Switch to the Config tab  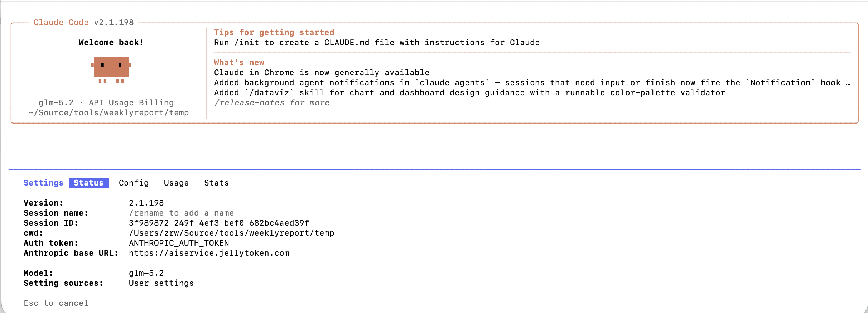[x=134, y=183]
